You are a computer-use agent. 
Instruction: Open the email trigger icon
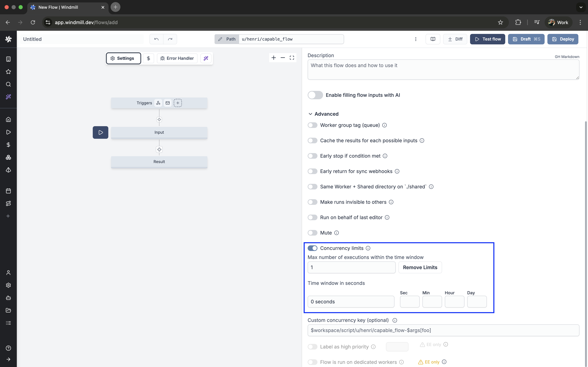(168, 103)
